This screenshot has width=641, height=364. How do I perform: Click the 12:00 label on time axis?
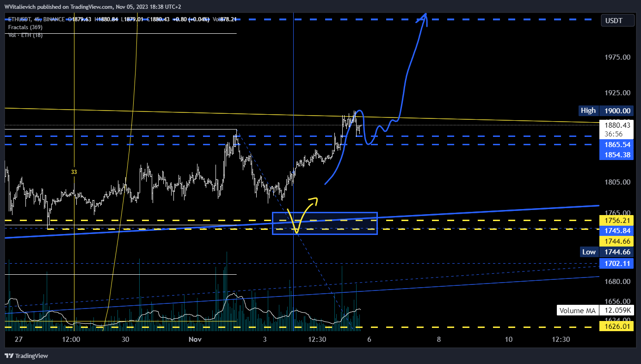tap(71, 339)
